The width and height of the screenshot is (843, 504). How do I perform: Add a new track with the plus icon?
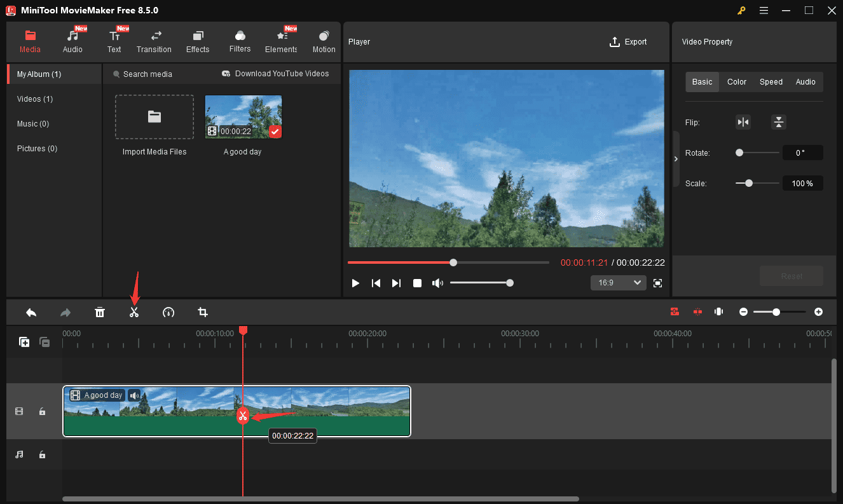coord(24,342)
